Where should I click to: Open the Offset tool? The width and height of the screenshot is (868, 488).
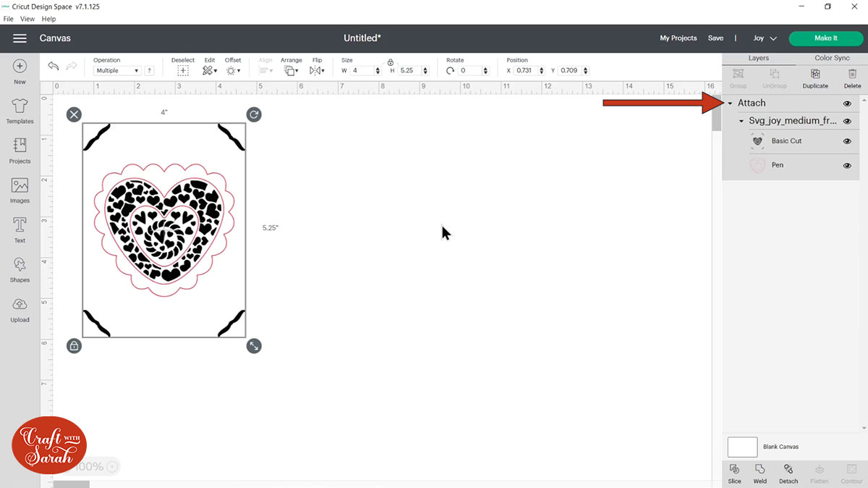(x=233, y=70)
